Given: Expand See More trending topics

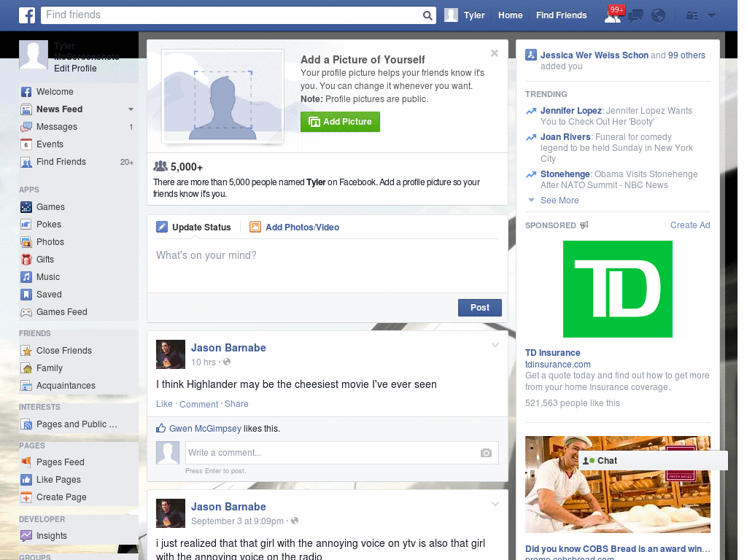Looking at the screenshot, I should pyautogui.click(x=560, y=201).
